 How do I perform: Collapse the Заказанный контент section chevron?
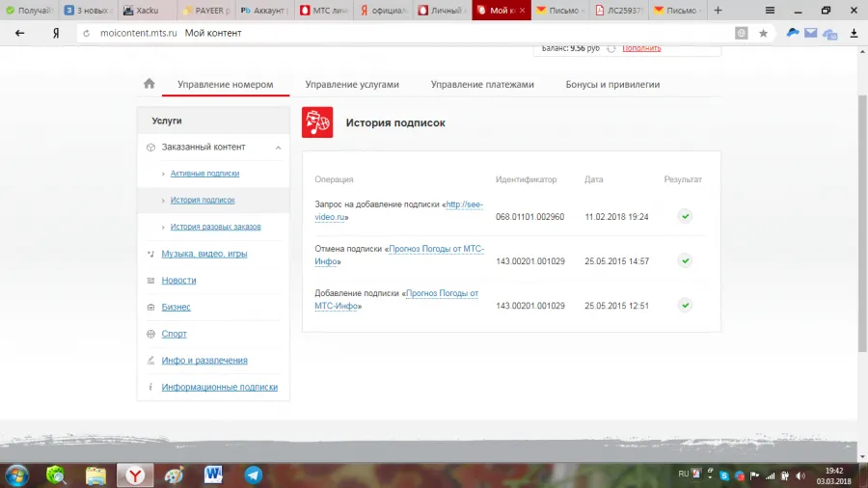(x=278, y=148)
